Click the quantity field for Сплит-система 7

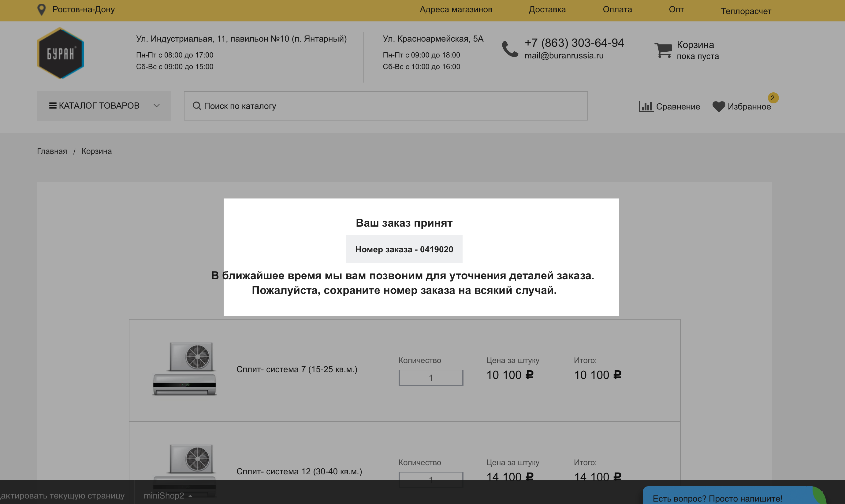(x=430, y=378)
